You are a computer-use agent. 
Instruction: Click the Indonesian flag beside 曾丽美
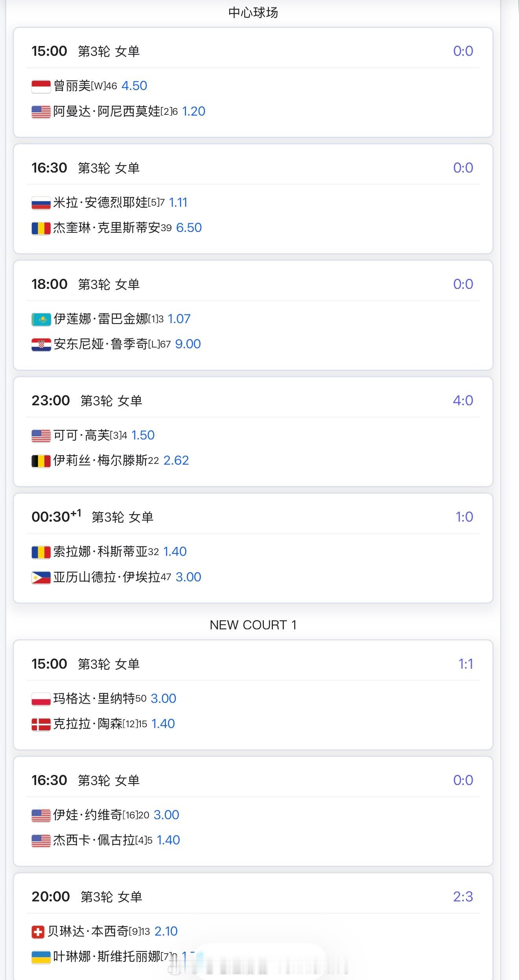[x=41, y=86]
